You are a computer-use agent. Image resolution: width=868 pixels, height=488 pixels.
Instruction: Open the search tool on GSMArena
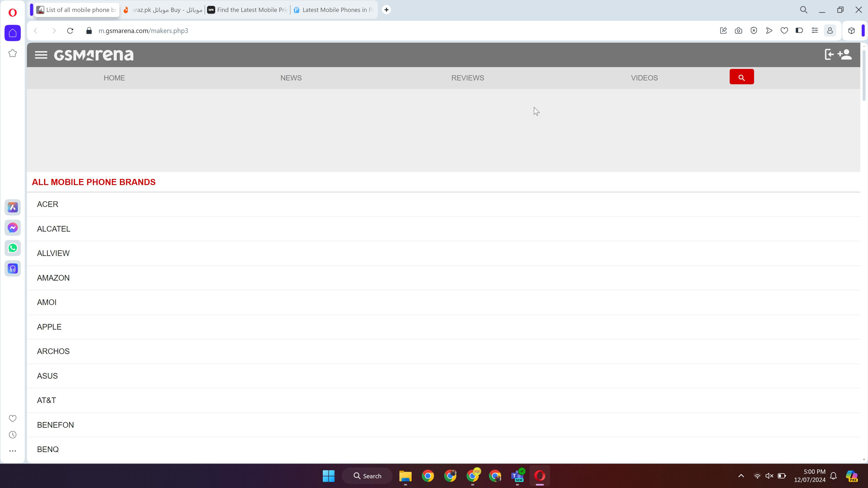coord(742,76)
